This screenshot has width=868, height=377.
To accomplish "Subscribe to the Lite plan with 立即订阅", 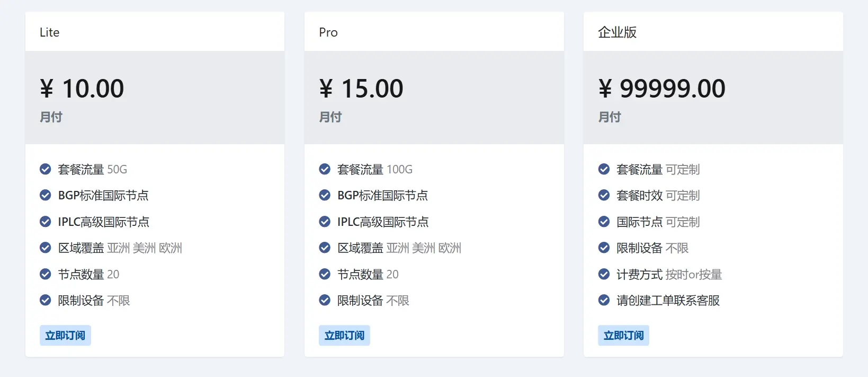I will point(65,336).
